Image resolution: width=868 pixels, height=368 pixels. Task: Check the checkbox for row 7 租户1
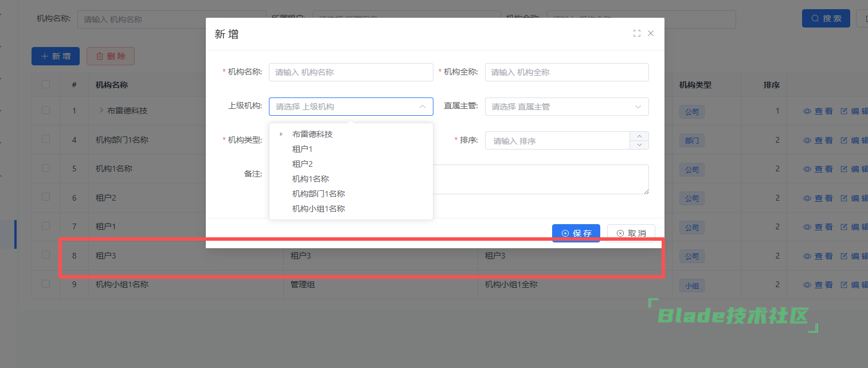point(46,226)
